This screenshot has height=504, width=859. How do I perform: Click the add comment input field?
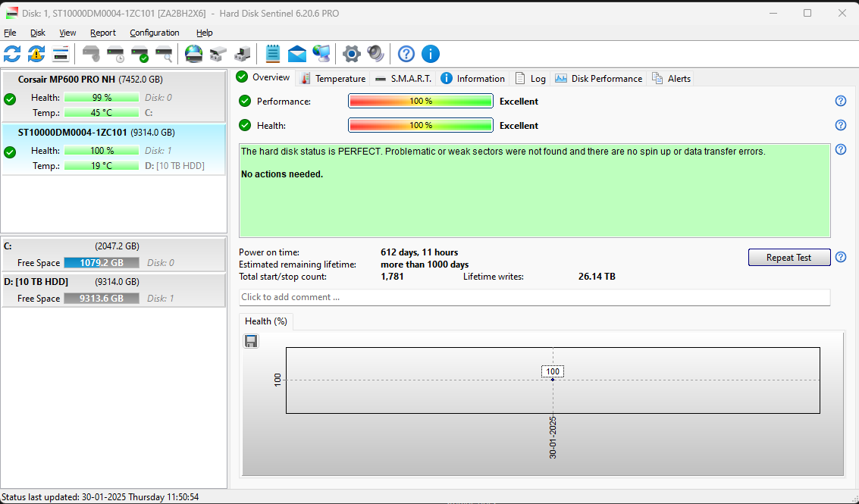[534, 297]
